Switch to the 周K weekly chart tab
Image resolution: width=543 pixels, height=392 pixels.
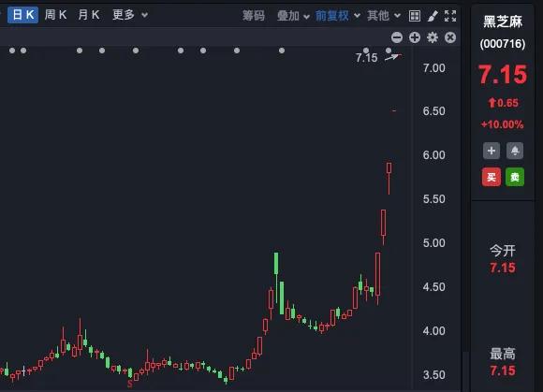[x=55, y=15]
